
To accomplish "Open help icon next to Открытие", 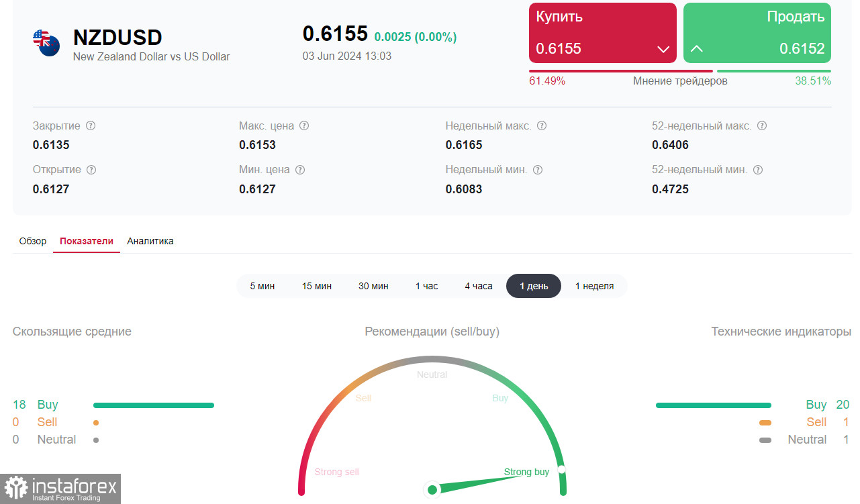I will tap(91, 170).
